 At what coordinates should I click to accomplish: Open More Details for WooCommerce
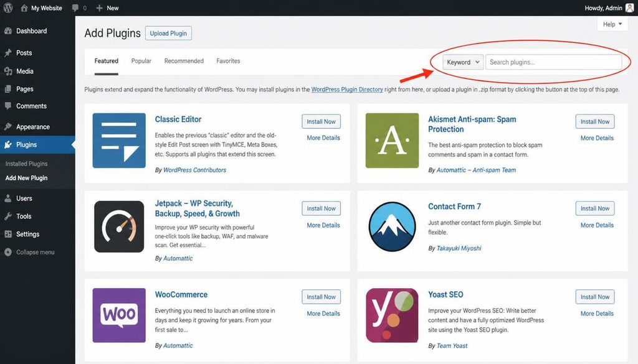[323, 314]
